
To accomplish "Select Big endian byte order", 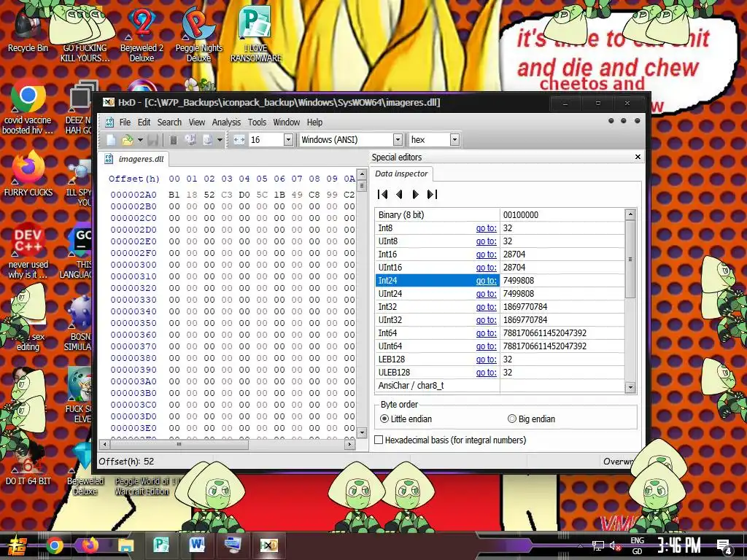I will click(531, 419).
